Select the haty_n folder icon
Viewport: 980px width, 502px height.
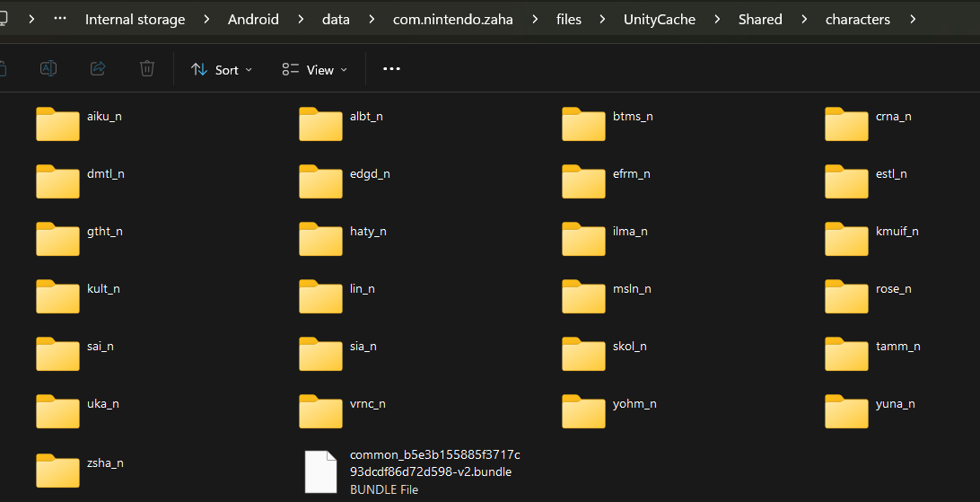point(320,239)
